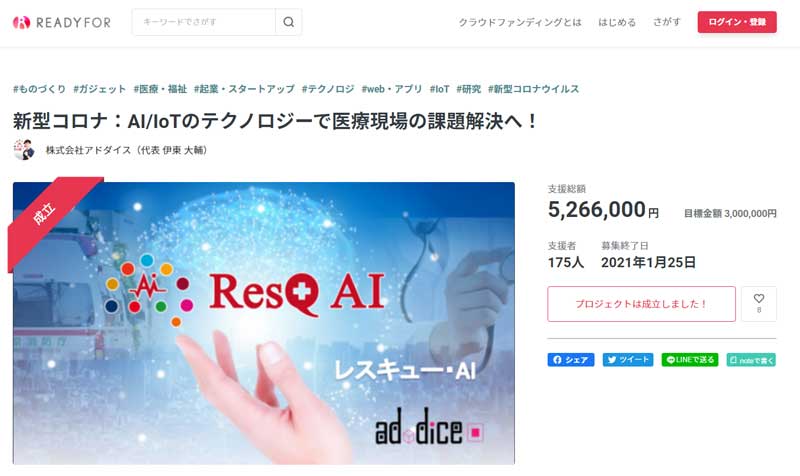Open the さがす navigation item

click(666, 22)
